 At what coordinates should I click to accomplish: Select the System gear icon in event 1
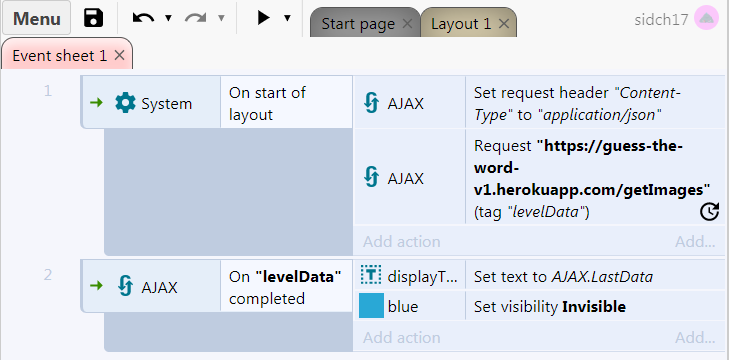tap(125, 103)
